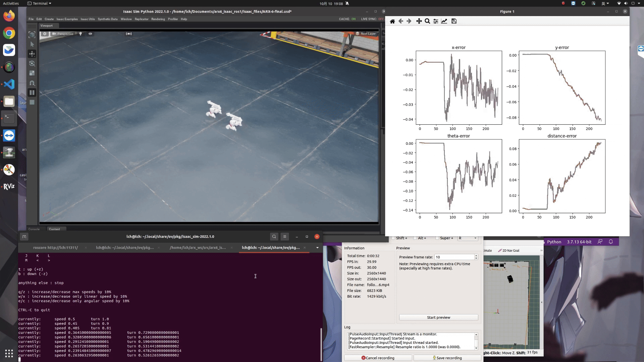
Task: Choose the select arrow tool in Isaac Sim
Action: [32, 44]
